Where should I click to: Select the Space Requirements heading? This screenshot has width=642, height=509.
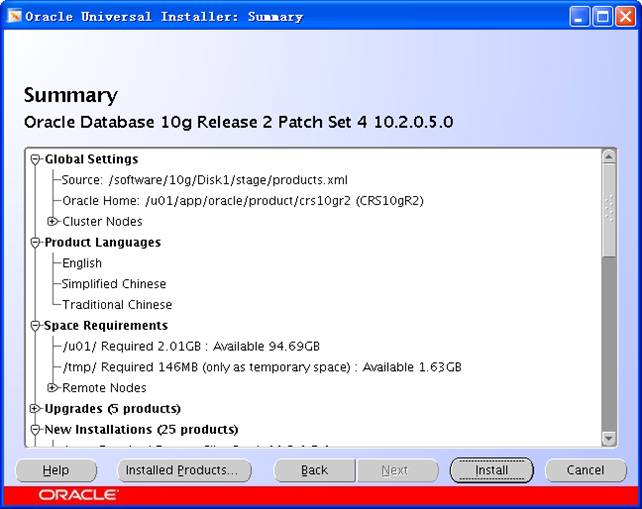coord(106,326)
